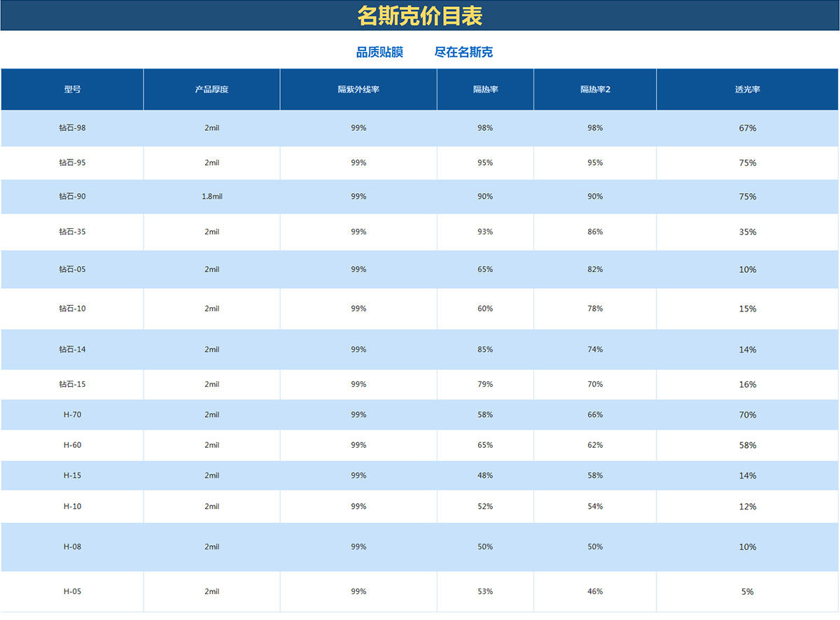The width and height of the screenshot is (840, 620).
Task: Click the 62% 隔热率2 value
Action: coord(595,445)
